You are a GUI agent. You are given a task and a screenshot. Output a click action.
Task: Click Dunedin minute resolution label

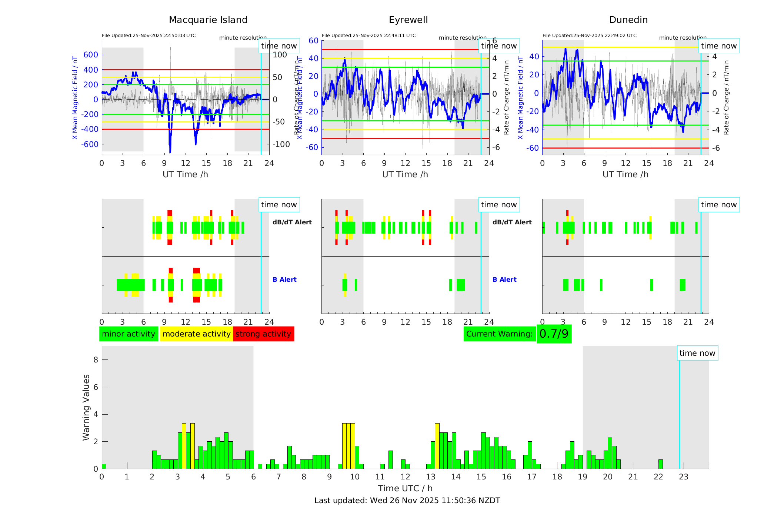click(683, 38)
